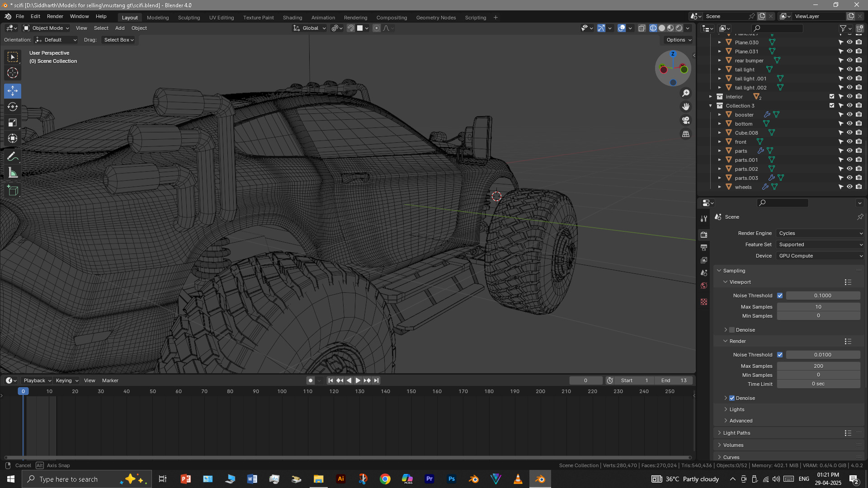Activate the Annotate tool

point(13,157)
